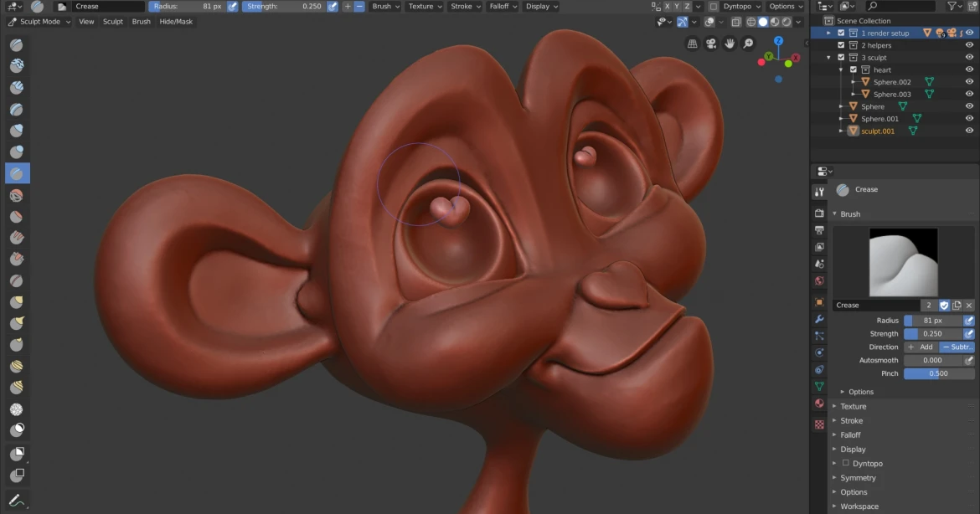
Task: Open the Material properties tab
Action: [819, 403]
